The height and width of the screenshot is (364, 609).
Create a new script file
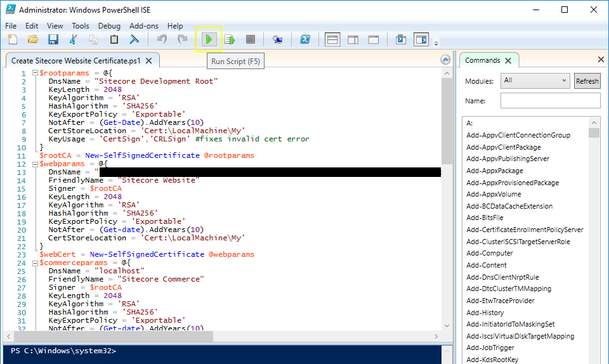13,39
